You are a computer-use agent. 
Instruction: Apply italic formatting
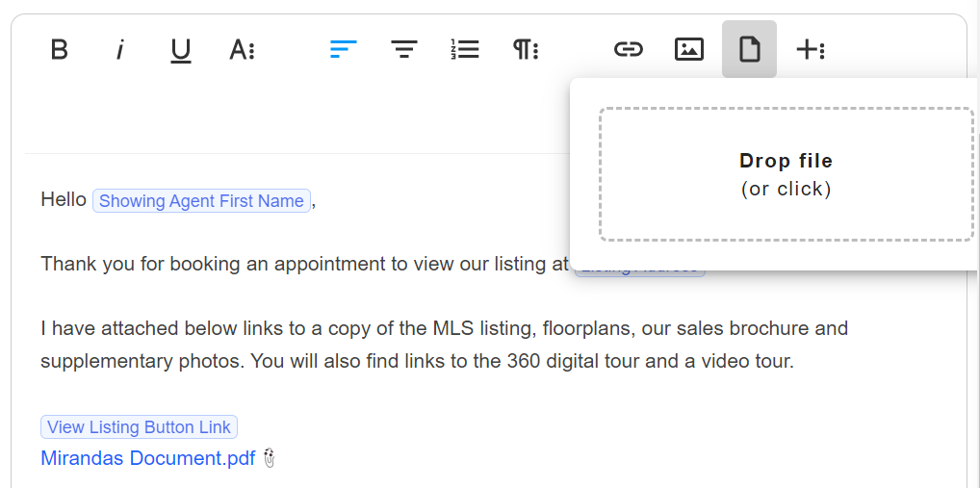coord(119,49)
